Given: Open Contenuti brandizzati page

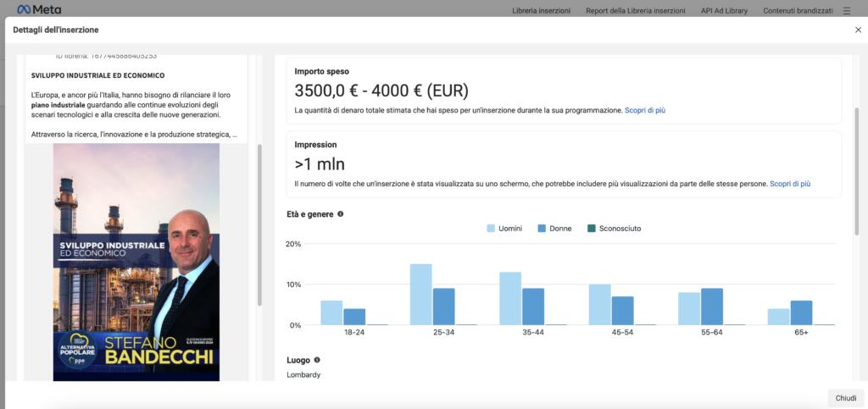Looking at the screenshot, I should point(796,11).
